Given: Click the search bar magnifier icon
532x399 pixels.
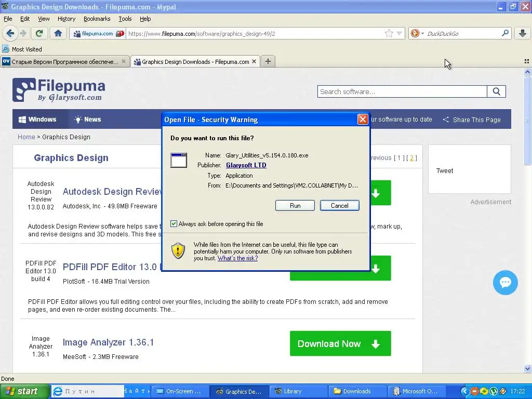Looking at the screenshot, I should pyautogui.click(x=505, y=33).
